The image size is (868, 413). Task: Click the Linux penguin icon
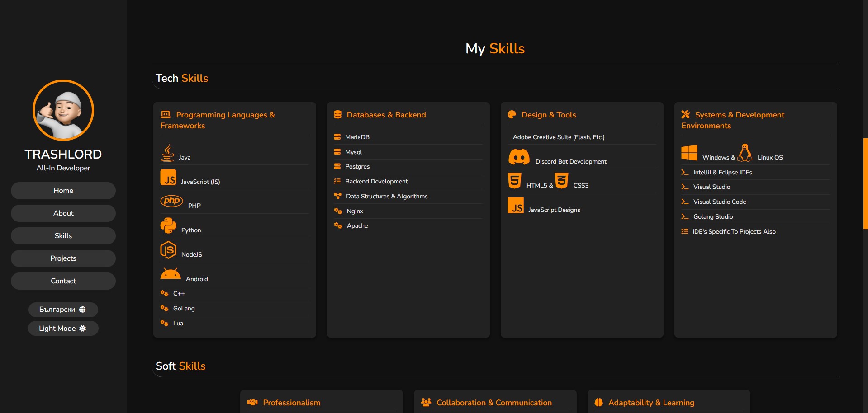745,153
